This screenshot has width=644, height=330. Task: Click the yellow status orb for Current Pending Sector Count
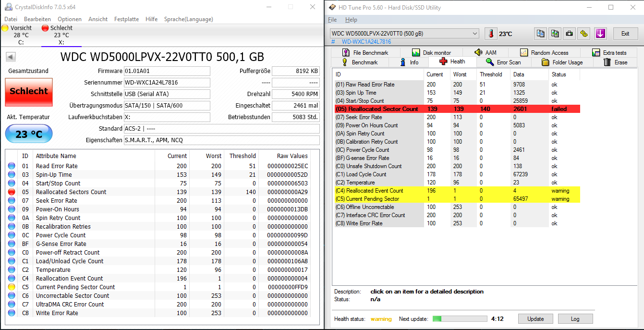point(12,287)
